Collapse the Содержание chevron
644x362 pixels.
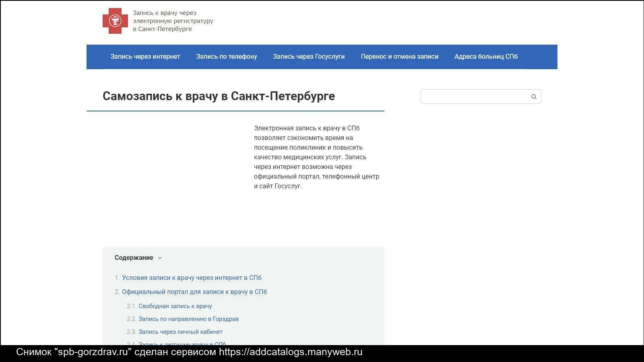[160, 258]
